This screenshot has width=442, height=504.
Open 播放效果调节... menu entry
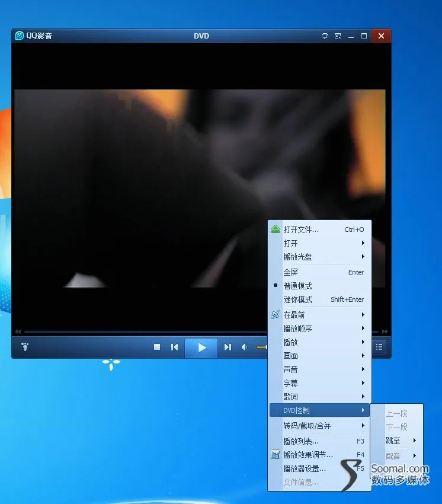pos(319,455)
